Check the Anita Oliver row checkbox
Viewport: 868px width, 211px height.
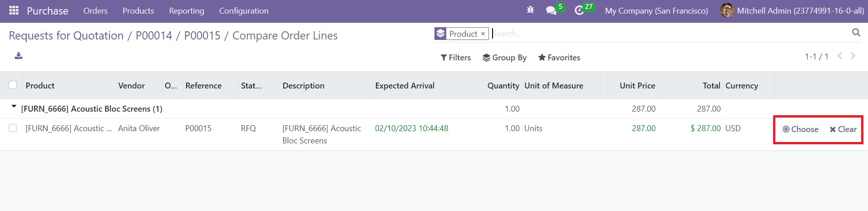13,128
